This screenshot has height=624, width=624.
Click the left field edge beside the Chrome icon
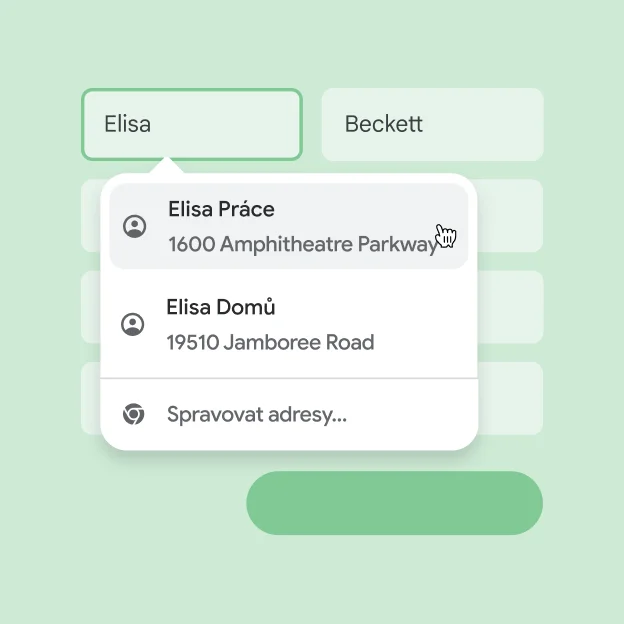pyautogui.click(x=90, y=398)
